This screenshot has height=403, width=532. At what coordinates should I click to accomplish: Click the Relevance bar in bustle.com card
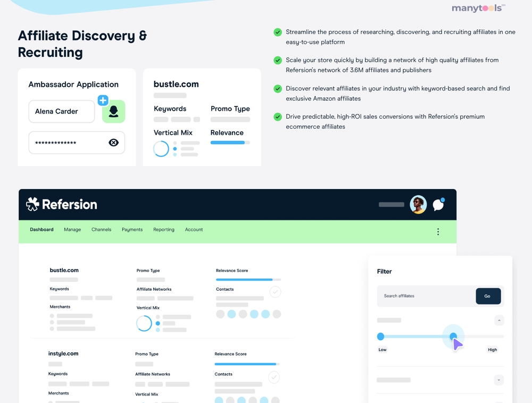[230, 143]
